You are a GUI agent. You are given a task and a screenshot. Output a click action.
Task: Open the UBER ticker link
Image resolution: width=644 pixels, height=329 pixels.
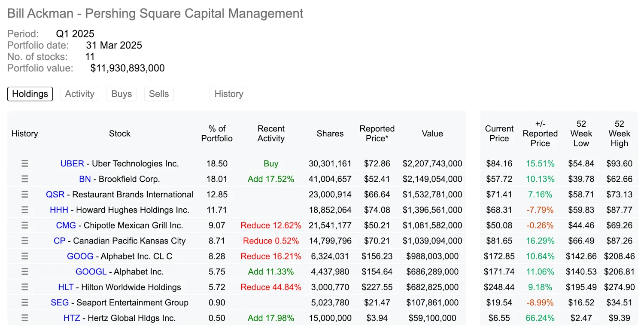[x=72, y=164]
